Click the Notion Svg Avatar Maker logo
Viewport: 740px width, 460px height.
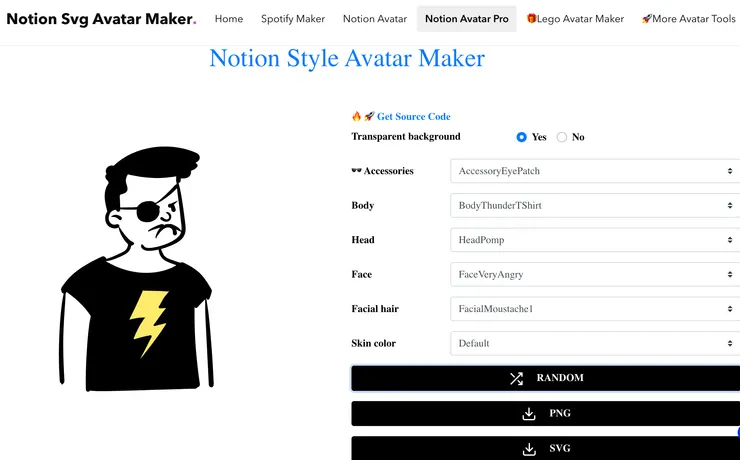(101, 19)
